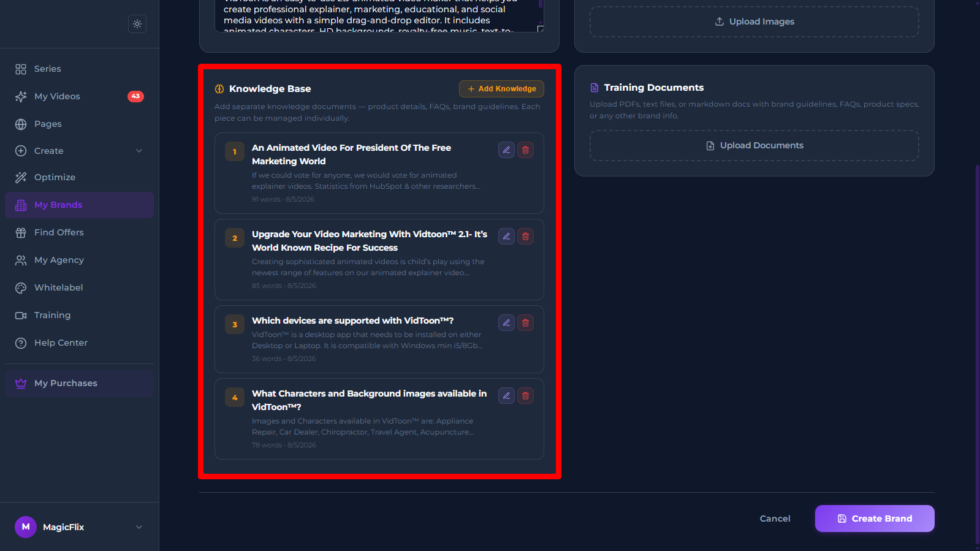Viewport: 980px width, 551px height.
Task: Edit the Animated Video For President entry
Action: click(506, 150)
